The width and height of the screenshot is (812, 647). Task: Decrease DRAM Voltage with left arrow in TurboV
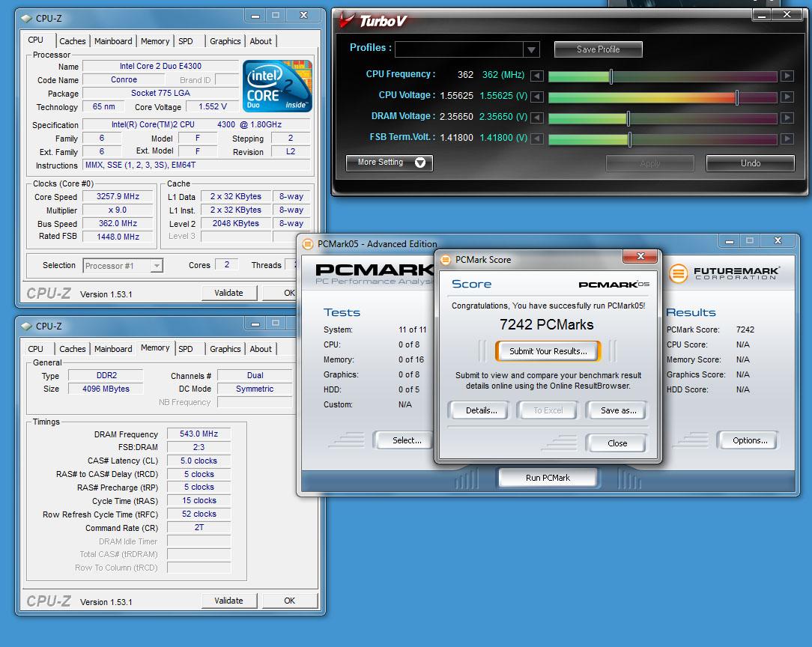(x=537, y=118)
